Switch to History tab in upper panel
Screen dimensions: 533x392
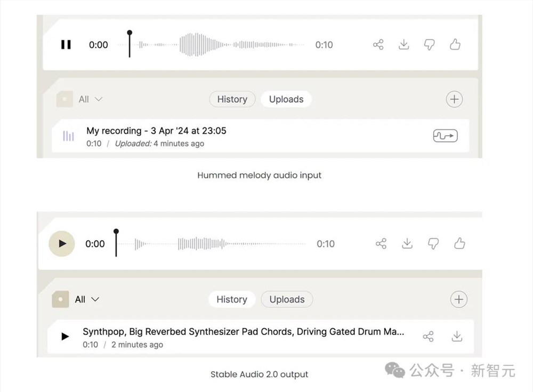(x=232, y=99)
